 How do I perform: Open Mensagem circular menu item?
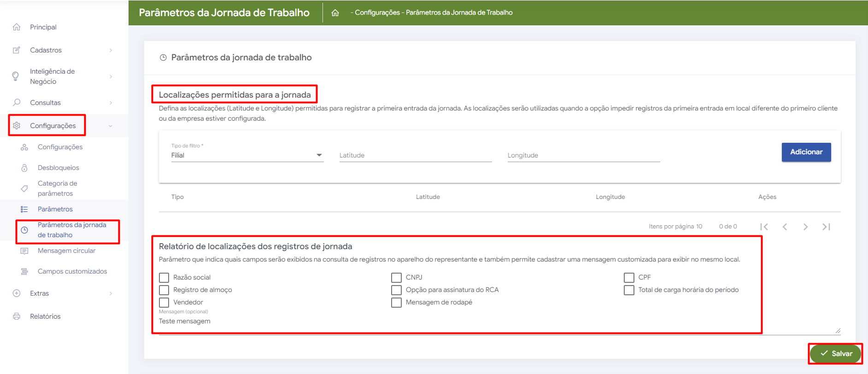pos(66,251)
